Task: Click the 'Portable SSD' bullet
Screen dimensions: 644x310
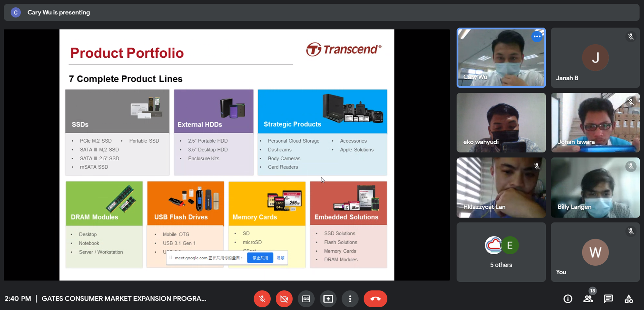Action: (144, 141)
